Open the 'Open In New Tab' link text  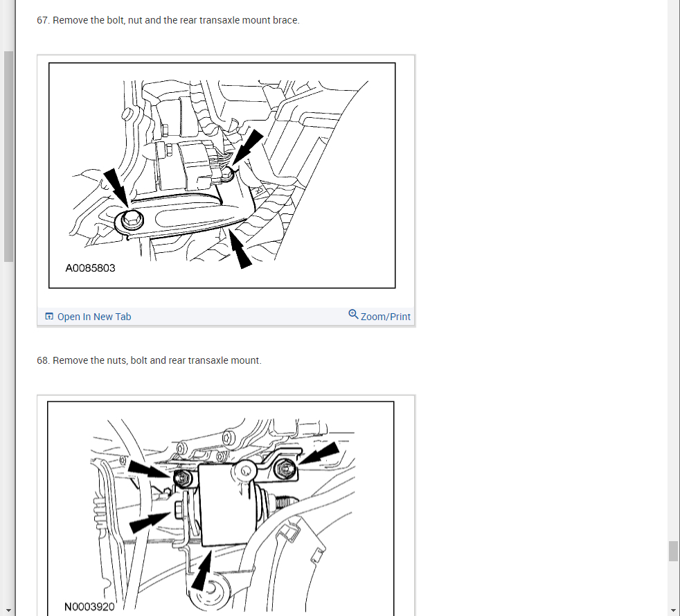[94, 317]
